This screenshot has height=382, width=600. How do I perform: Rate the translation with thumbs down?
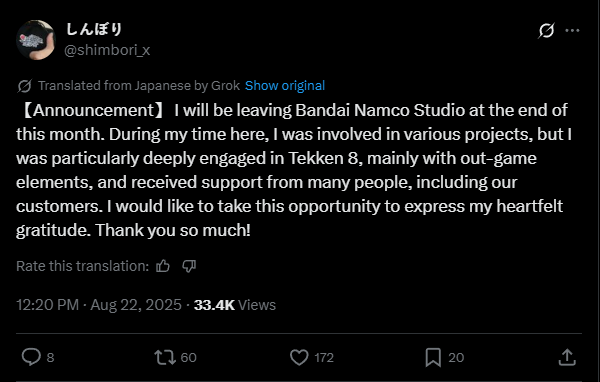tap(189, 266)
